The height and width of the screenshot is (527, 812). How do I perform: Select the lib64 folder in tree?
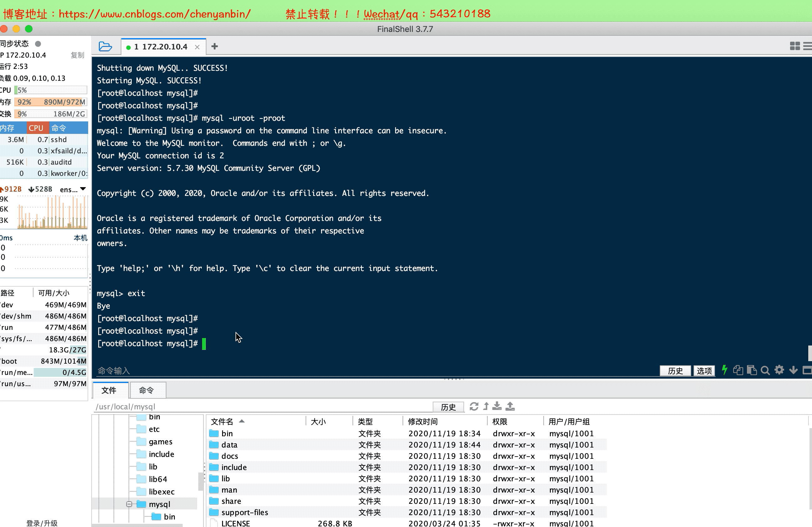[x=152, y=479]
